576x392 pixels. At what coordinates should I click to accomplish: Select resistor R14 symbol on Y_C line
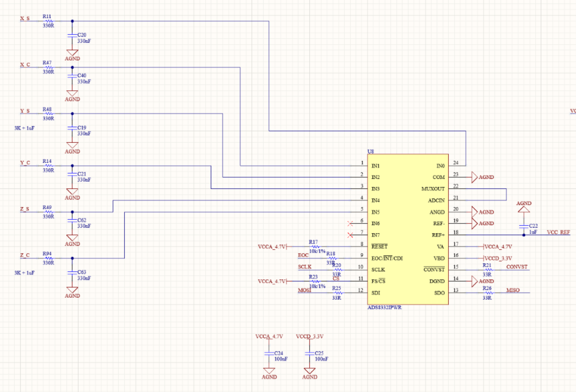click(49, 166)
